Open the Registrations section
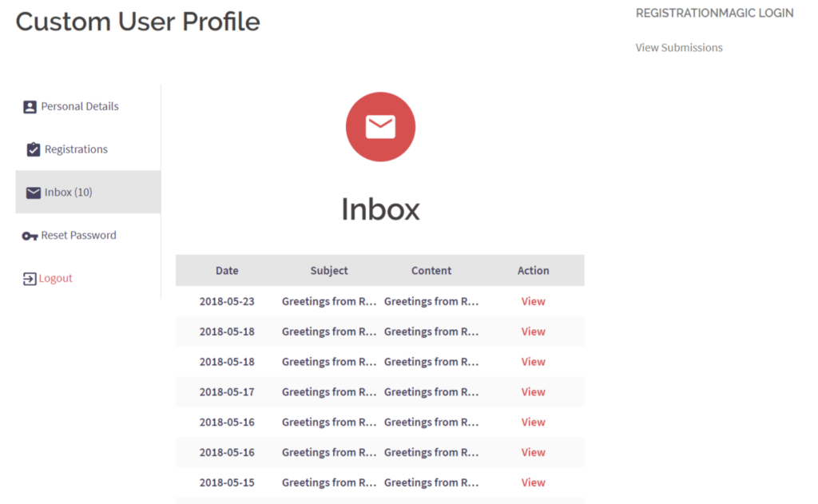 78,149
